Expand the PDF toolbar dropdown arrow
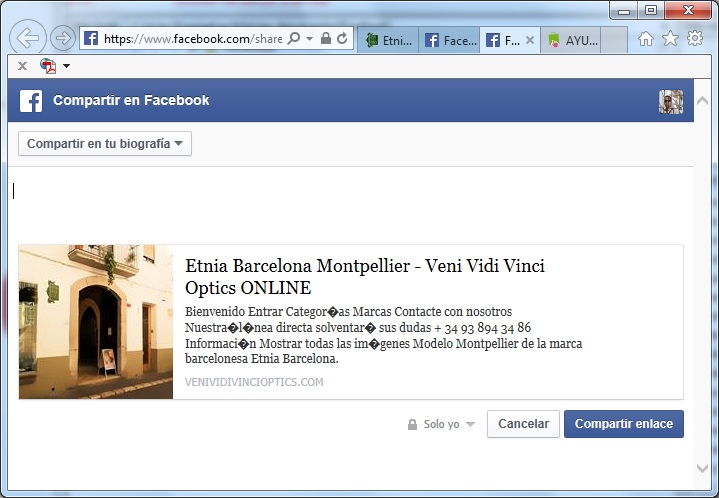This screenshot has width=719, height=498. (66, 66)
